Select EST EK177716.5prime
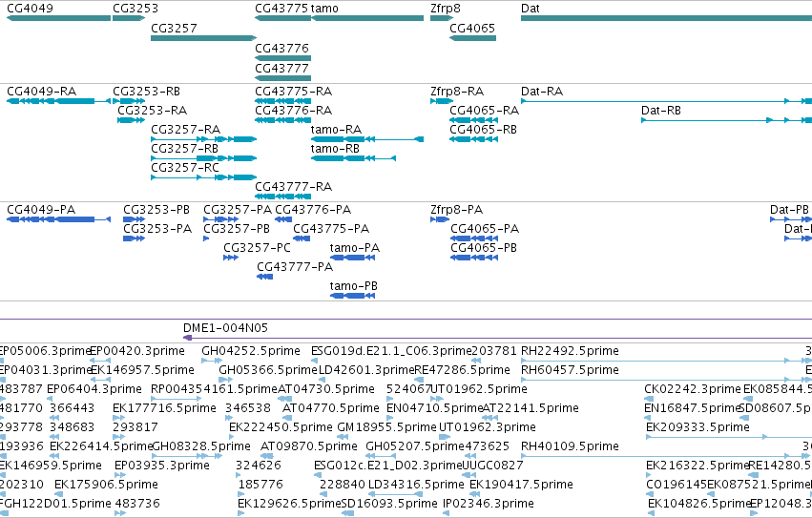 (118, 418)
